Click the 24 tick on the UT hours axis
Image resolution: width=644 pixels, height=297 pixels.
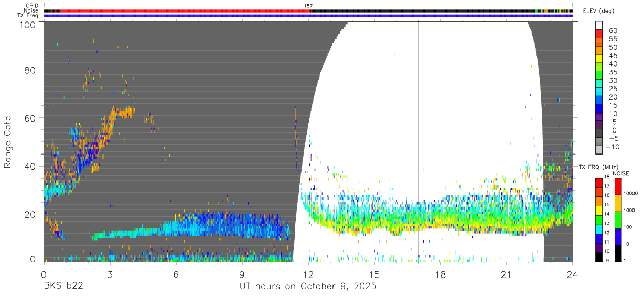tap(573, 274)
